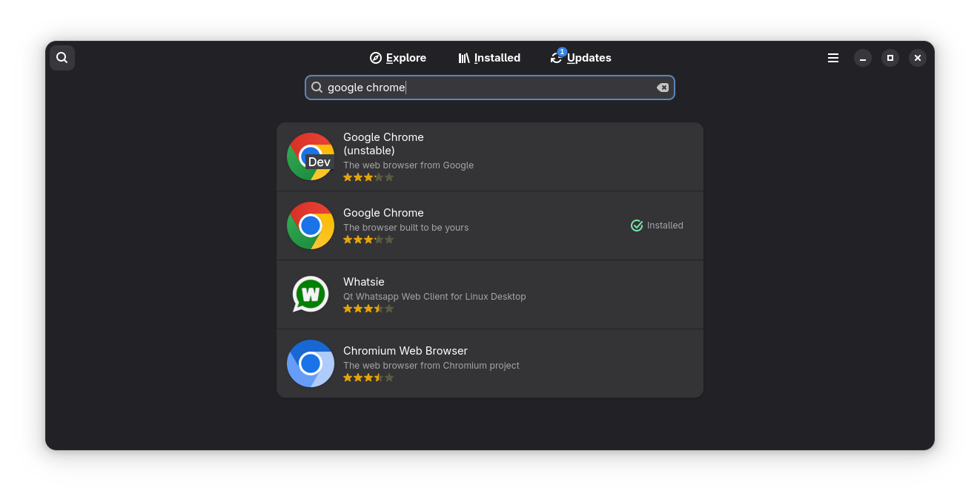
Task: Click the magnifier icon inside the search bar
Action: pos(317,87)
